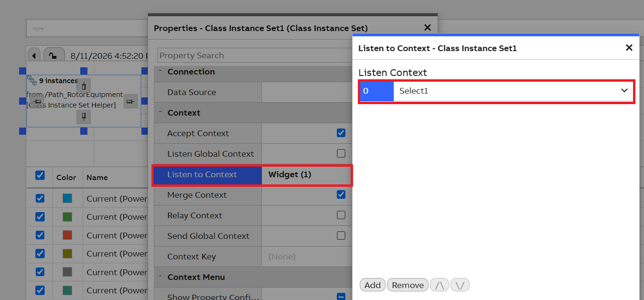Click the cubes icon beside 9 instances
Viewport: 644px width, 300px height.
32,80
